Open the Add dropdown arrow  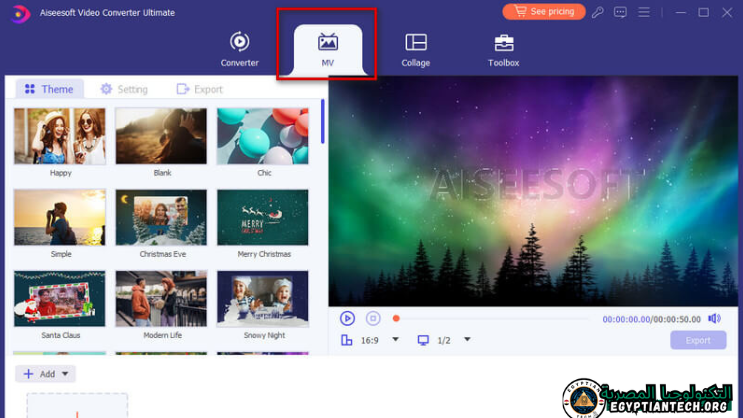click(66, 374)
